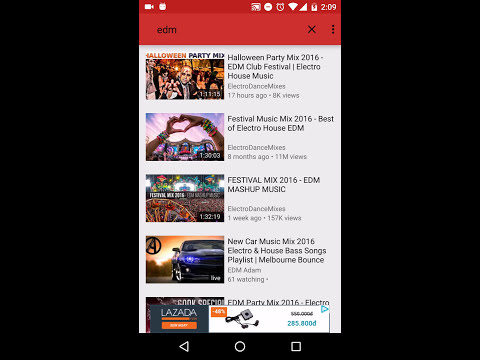Image resolution: width=480 pixels, height=360 pixels.
Task: Tap Android home navigation button
Action: tap(240, 347)
